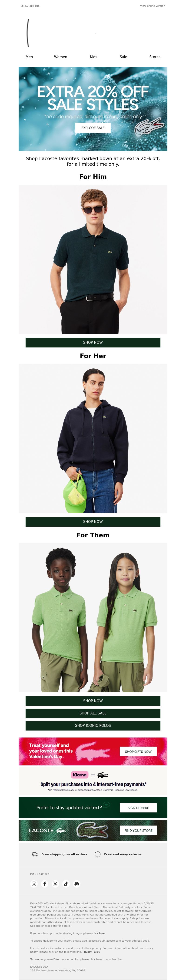Click the EXPLORE SALE button
The image size is (186, 980).
click(x=93, y=128)
